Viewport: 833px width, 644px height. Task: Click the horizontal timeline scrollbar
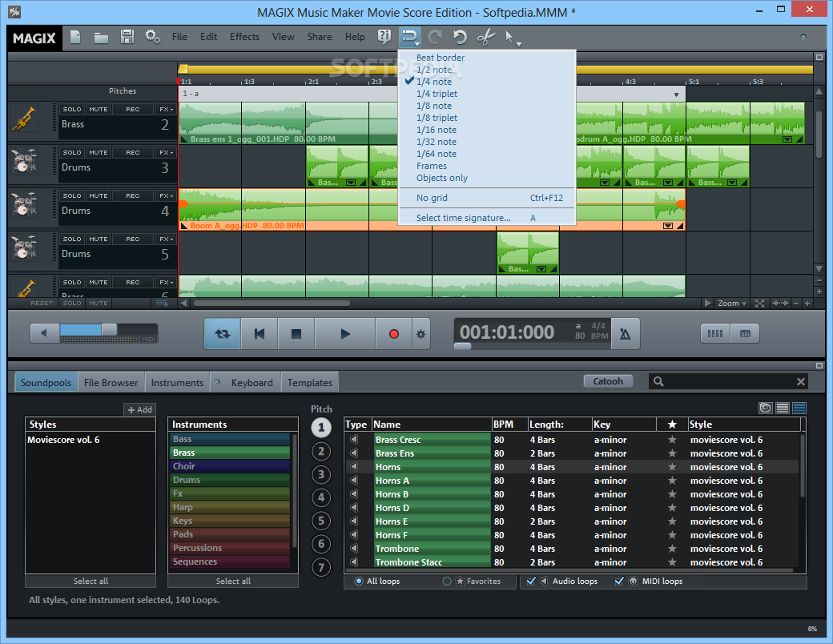pyautogui.click(x=272, y=304)
